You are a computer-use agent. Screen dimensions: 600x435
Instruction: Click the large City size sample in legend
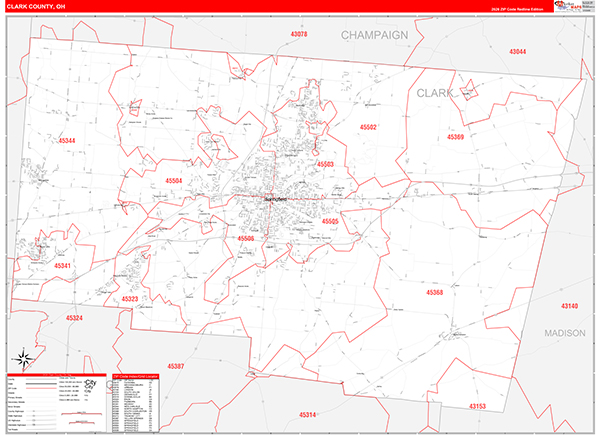coord(91,383)
